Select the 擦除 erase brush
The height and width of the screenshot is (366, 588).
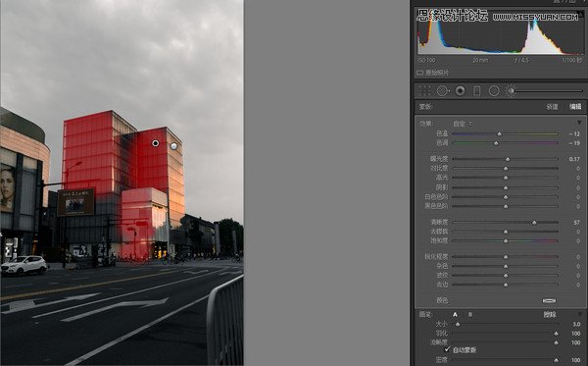pos(550,315)
